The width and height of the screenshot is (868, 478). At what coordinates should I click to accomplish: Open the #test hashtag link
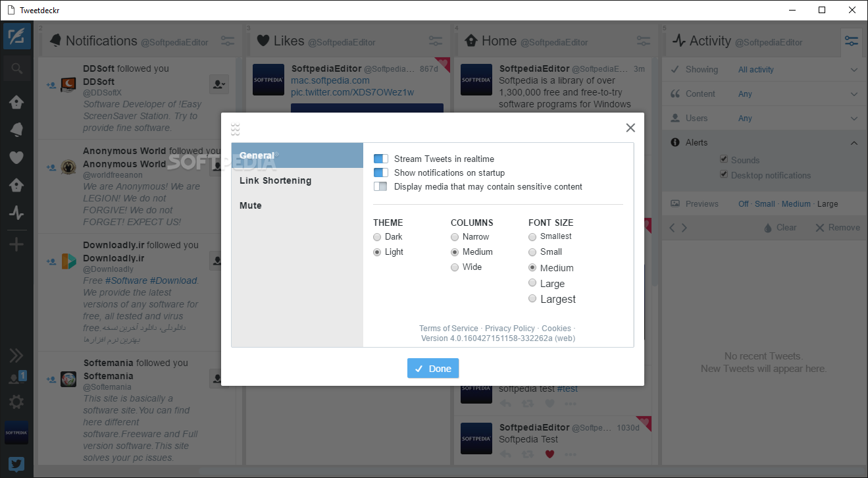click(x=567, y=388)
